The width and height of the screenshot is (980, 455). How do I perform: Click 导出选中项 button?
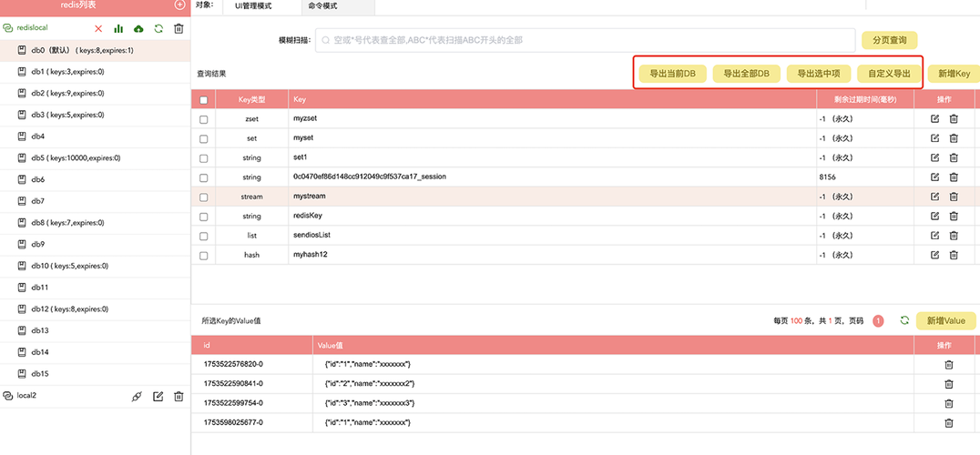[x=819, y=74]
